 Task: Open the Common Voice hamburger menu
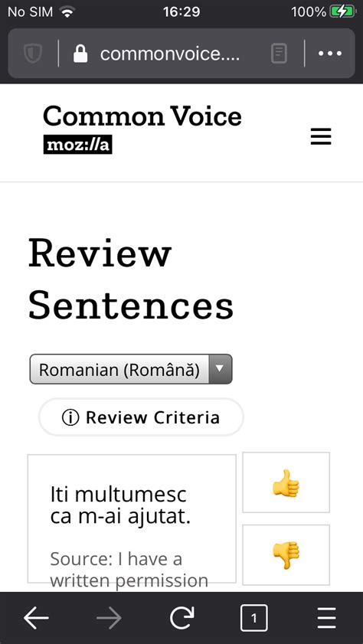[321, 136]
